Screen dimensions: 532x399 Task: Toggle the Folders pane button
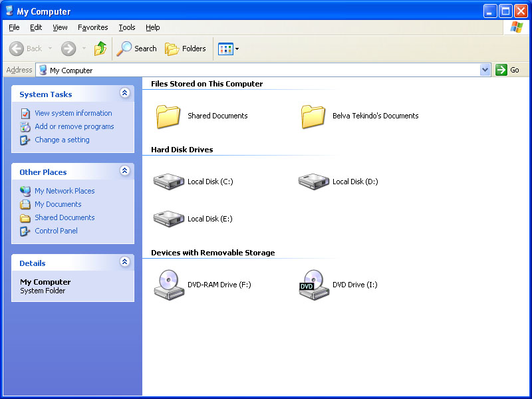[186, 49]
